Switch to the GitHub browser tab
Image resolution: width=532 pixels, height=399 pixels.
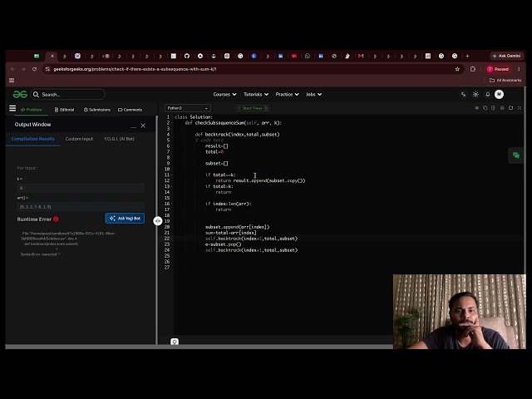click(x=187, y=56)
